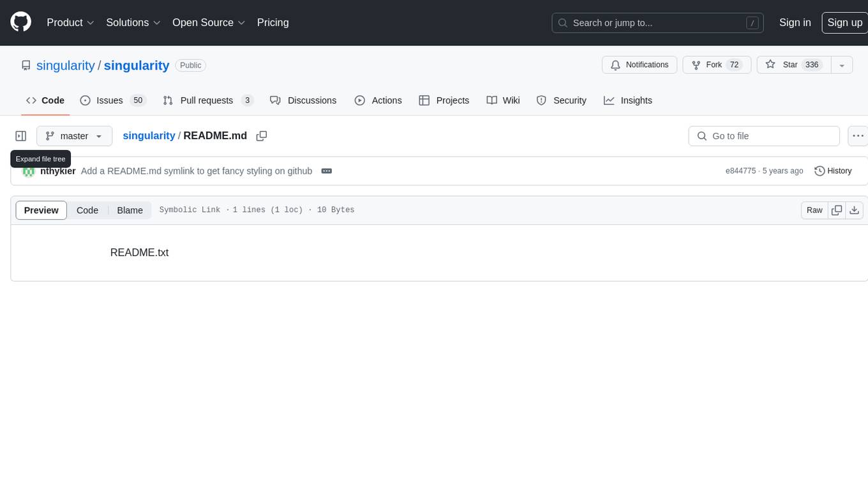The image size is (868, 488).
Task: Select the Code view toggle
Action: (x=87, y=210)
